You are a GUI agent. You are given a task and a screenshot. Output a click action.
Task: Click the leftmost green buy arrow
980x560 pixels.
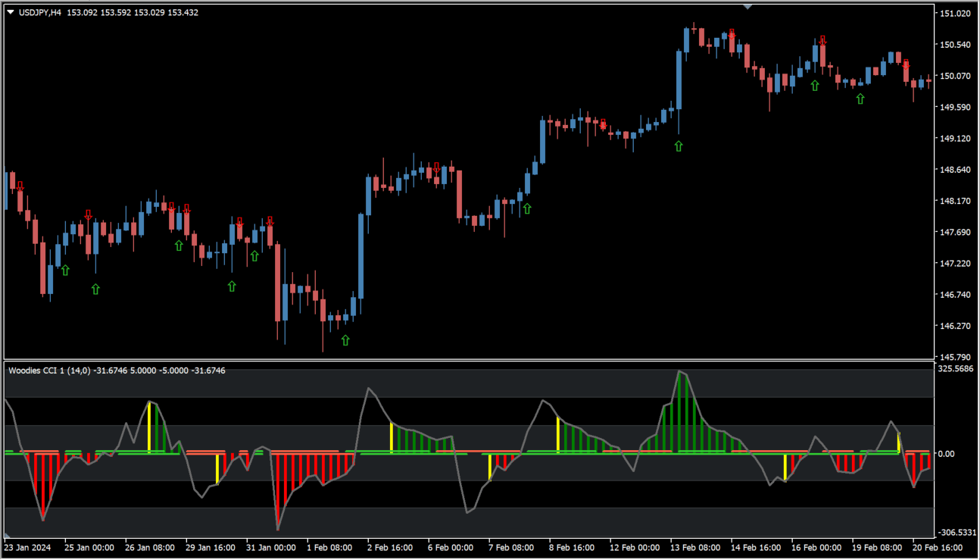coord(65,270)
